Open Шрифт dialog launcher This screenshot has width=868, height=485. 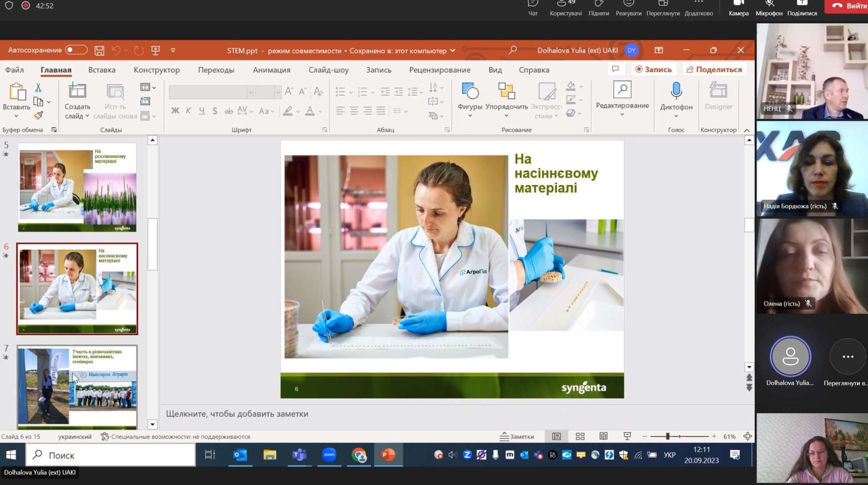pyautogui.click(x=325, y=130)
